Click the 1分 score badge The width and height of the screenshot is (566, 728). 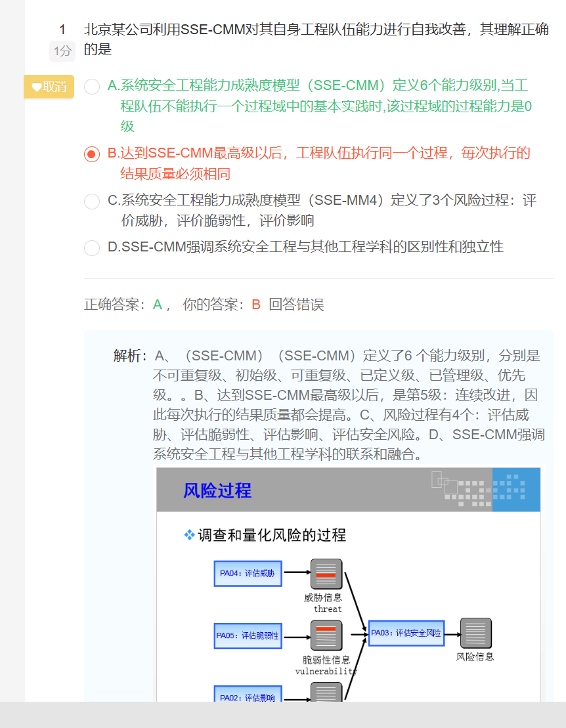62,51
